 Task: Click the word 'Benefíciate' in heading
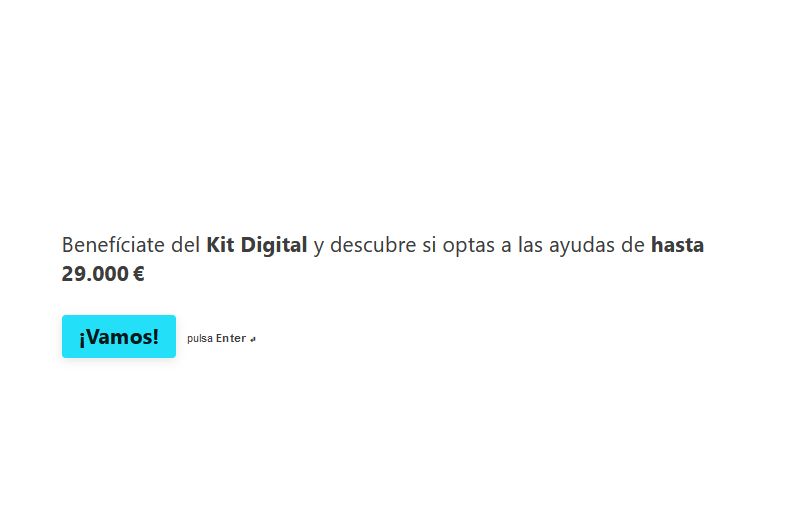pos(113,245)
